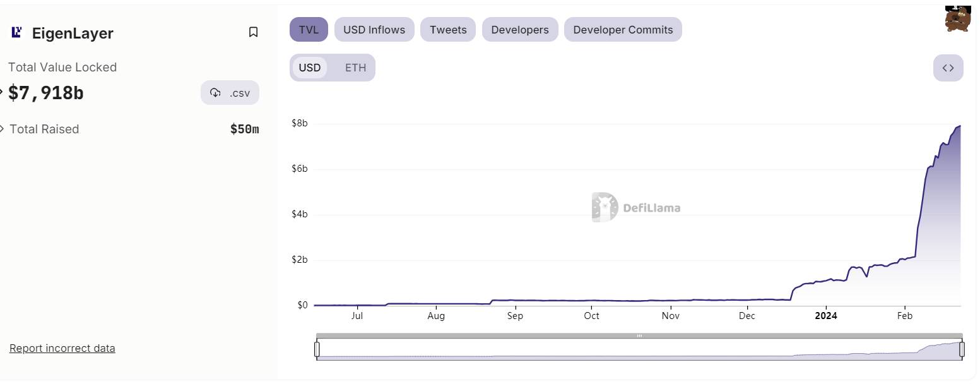Viewport: 980px width, 386px height.
Task: Click the Dec x-axis label
Action: point(747,316)
